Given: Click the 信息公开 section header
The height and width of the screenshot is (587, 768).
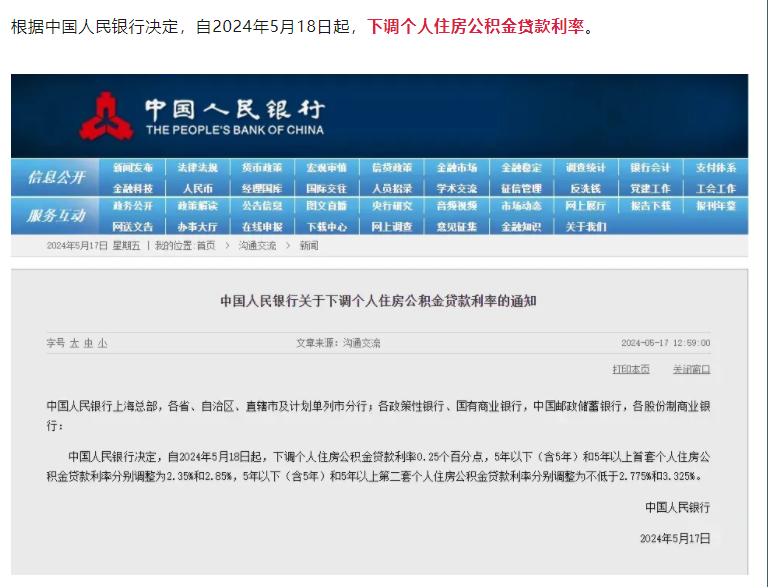Looking at the screenshot, I should point(56,177).
